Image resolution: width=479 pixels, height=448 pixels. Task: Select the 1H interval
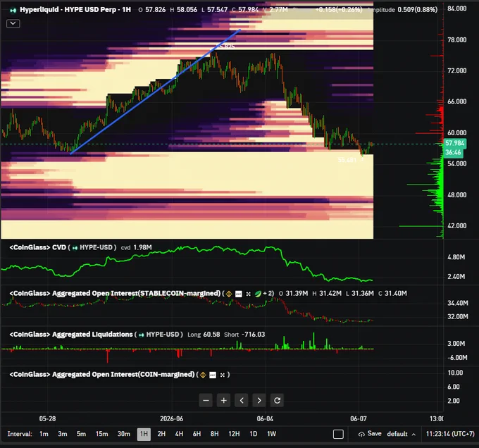(144, 434)
